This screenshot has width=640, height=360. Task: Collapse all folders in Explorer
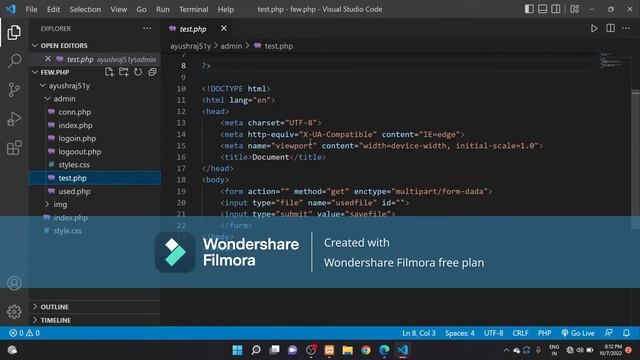pyautogui.click(x=152, y=72)
